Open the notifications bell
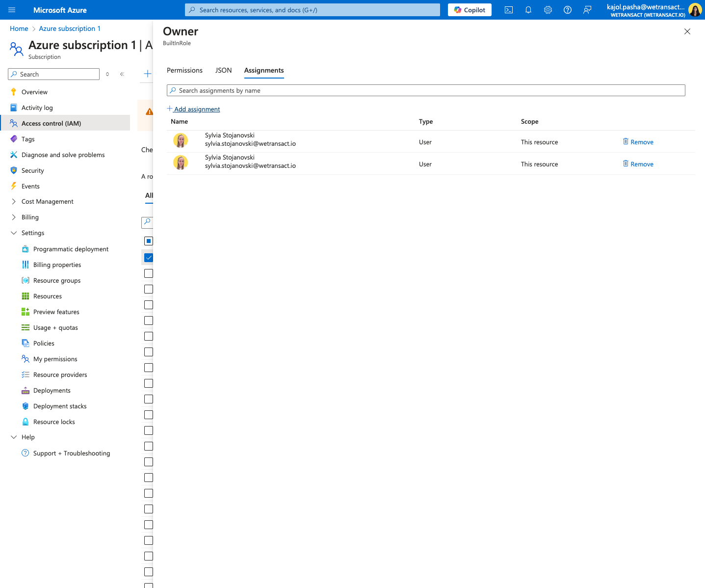Screen dimensions: 705x588 click(528, 10)
